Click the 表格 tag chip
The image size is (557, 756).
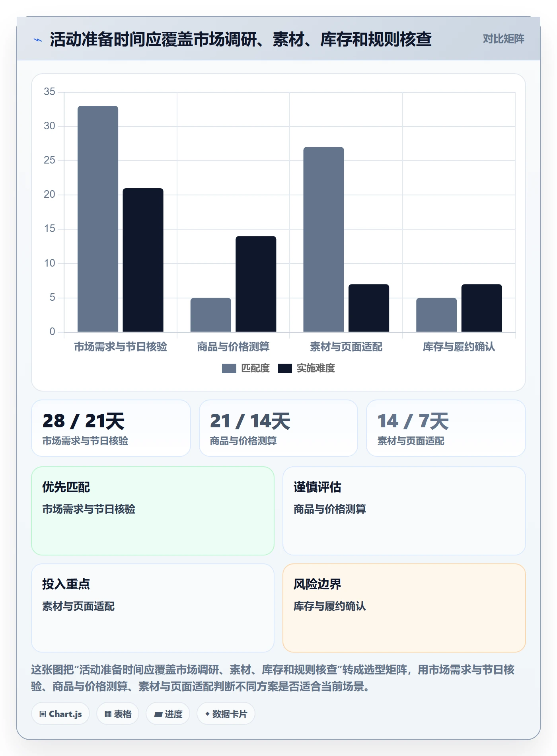tap(118, 714)
